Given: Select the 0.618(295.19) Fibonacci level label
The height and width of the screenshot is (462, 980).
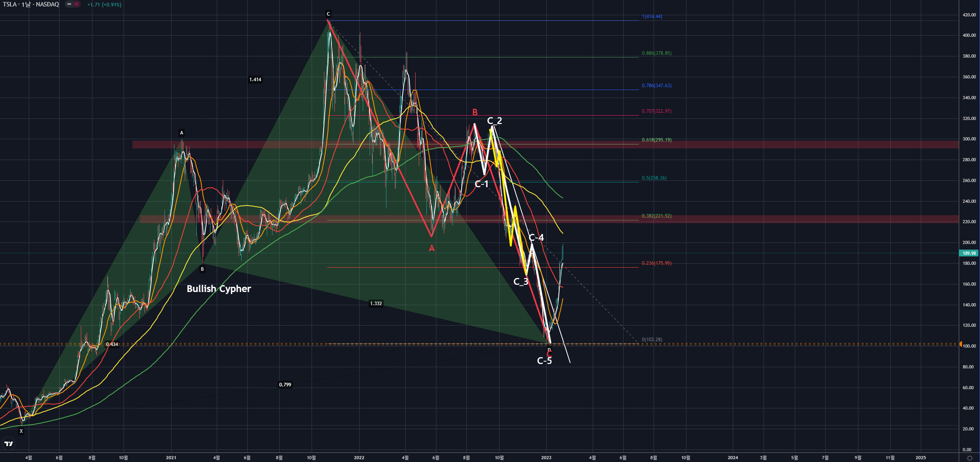Looking at the screenshot, I should pos(656,140).
